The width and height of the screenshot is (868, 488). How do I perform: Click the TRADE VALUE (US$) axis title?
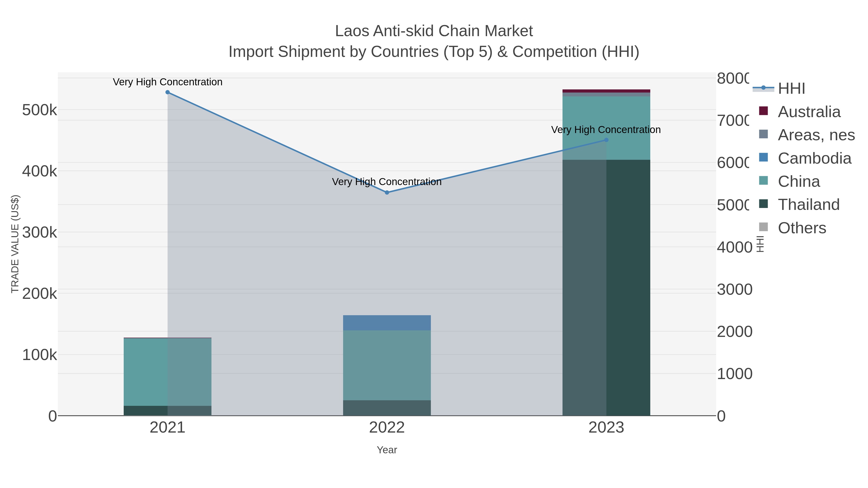[x=15, y=244]
